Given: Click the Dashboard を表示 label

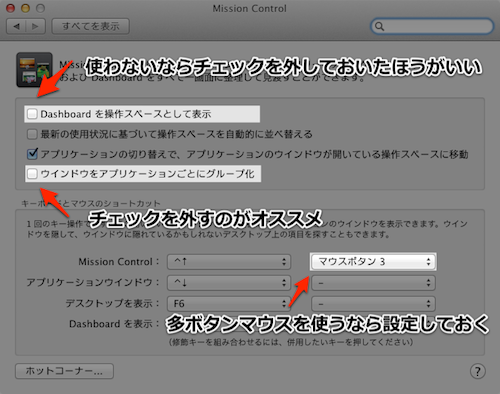Looking at the screenshot, I should point(114,324).
